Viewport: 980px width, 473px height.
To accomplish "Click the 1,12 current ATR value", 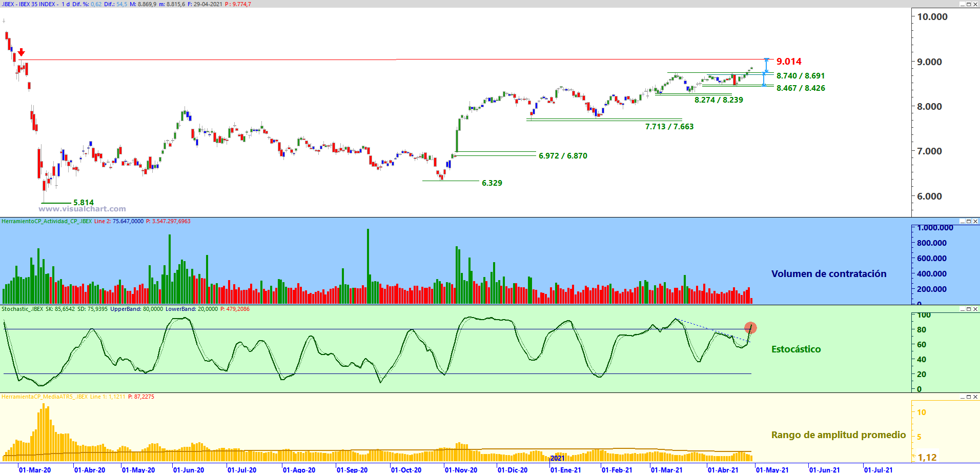I will (x=927, y=458).
